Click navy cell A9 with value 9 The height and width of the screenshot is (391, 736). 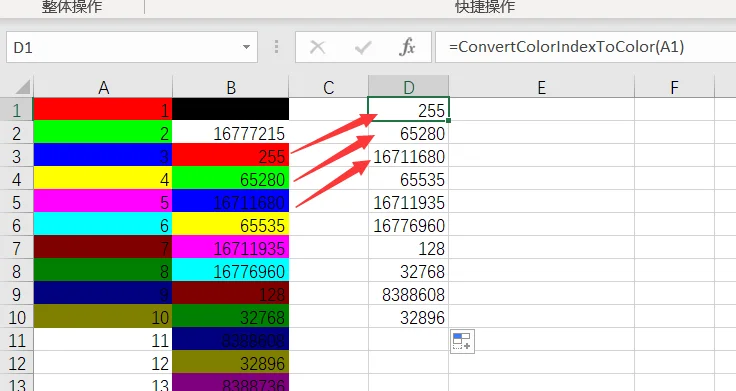[x=103, y=293]
